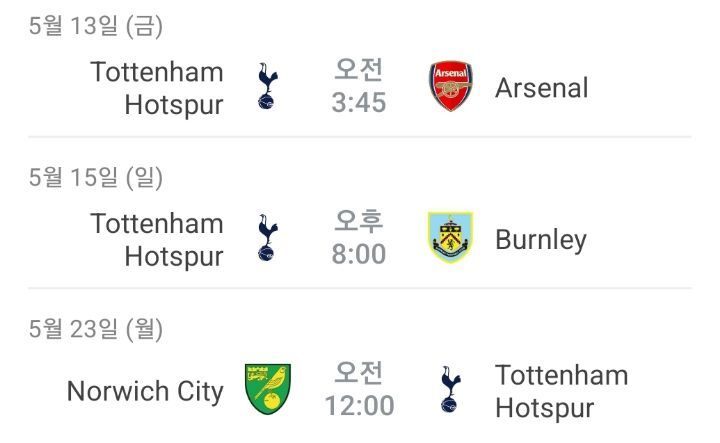Select Tottenham Hotspur name in Norwich match
720x443 pixels.
[x=562, y=392]
